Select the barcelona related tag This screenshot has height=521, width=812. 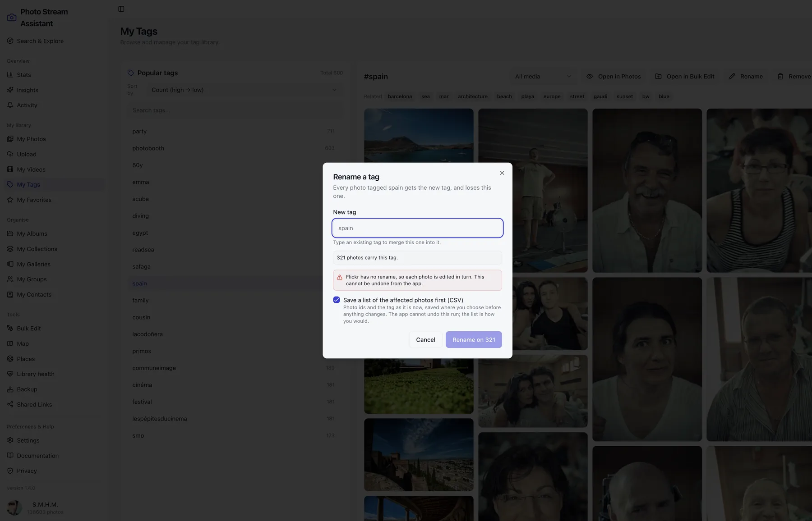point(400,96)
